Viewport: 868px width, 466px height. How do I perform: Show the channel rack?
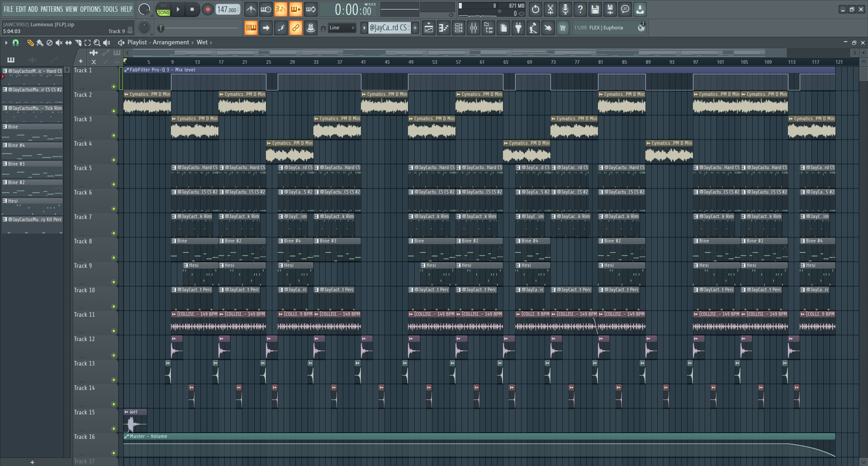(459, 28)
